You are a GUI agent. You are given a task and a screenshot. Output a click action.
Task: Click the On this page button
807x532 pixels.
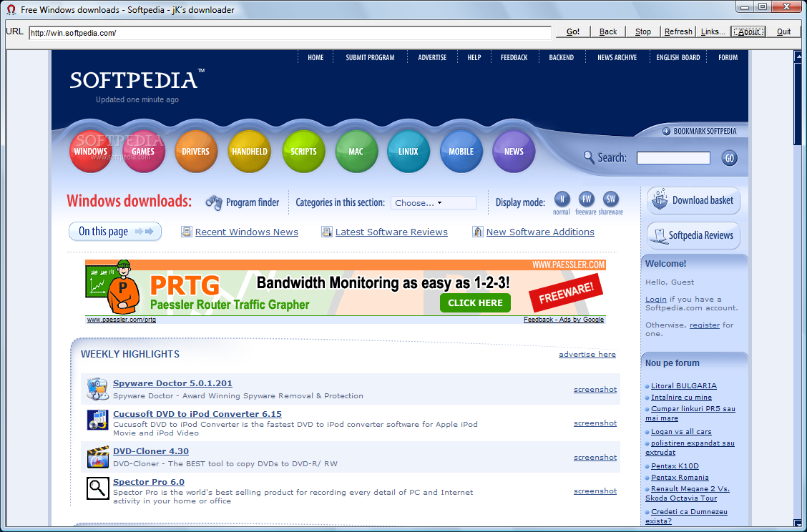coord(115,232)
